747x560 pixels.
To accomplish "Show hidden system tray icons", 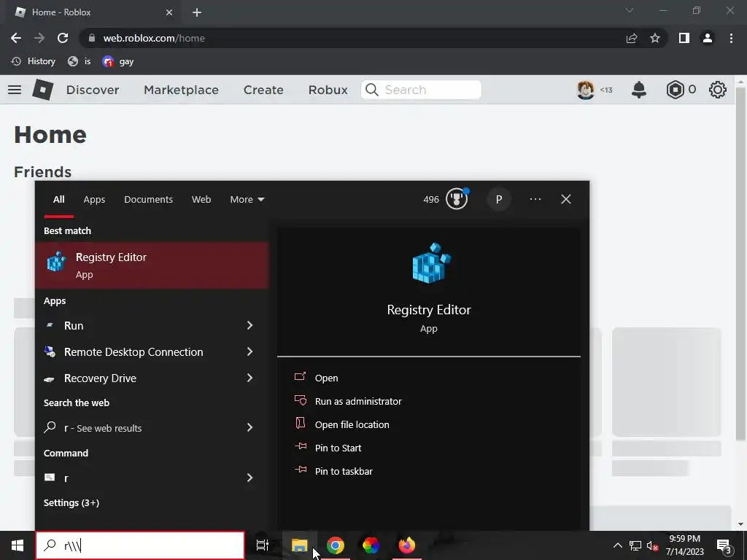I will click(x=617, y=545).
